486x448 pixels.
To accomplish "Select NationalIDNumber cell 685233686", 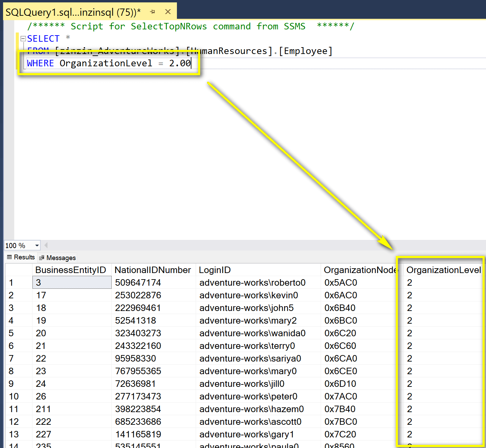I will [x=153, y=422].
